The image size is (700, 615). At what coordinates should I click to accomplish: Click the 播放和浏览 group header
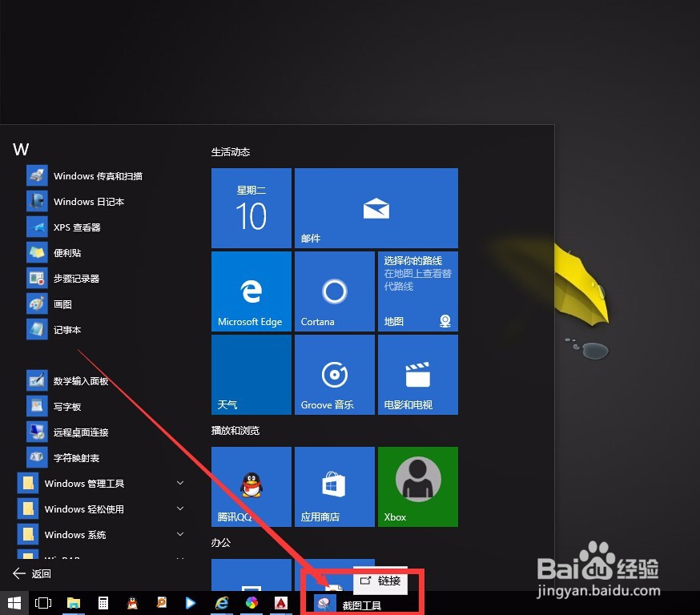coord(235,431)
